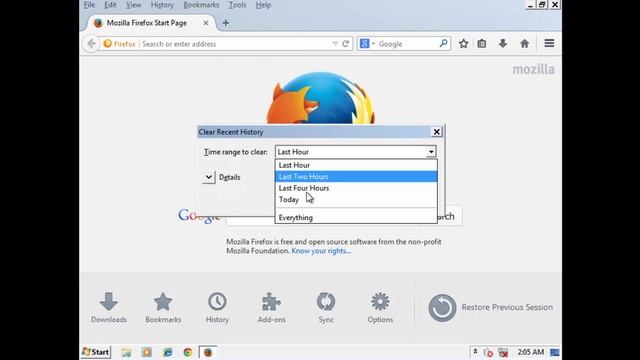Close the Mozilla Firefox Start Page tab
Viewport: 640px width, 360px height.
(x=206, y=23)
